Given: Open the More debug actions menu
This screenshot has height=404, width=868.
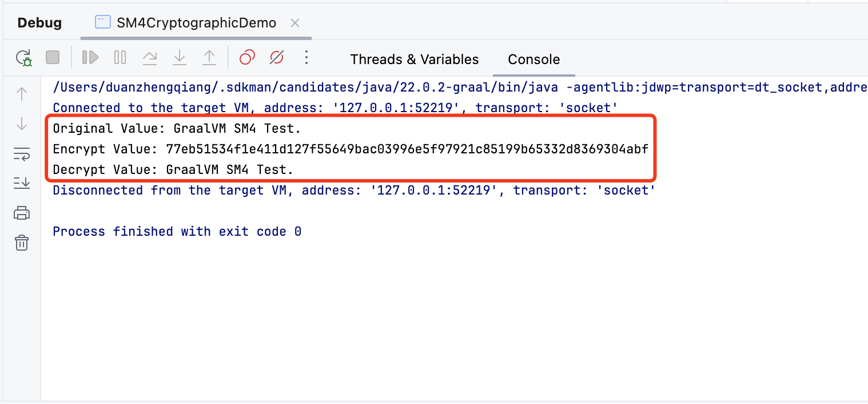Looking at the screenshot, I should (306, 58).
